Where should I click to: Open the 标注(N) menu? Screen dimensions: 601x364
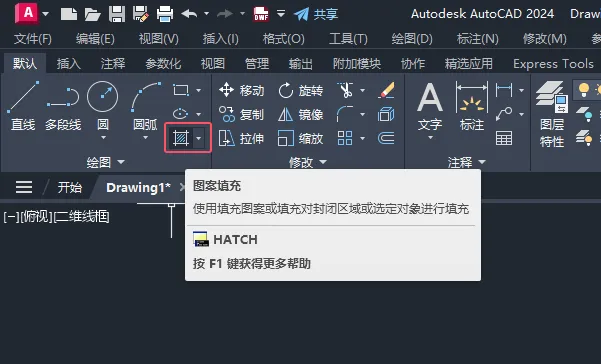(x=478, y=39)
